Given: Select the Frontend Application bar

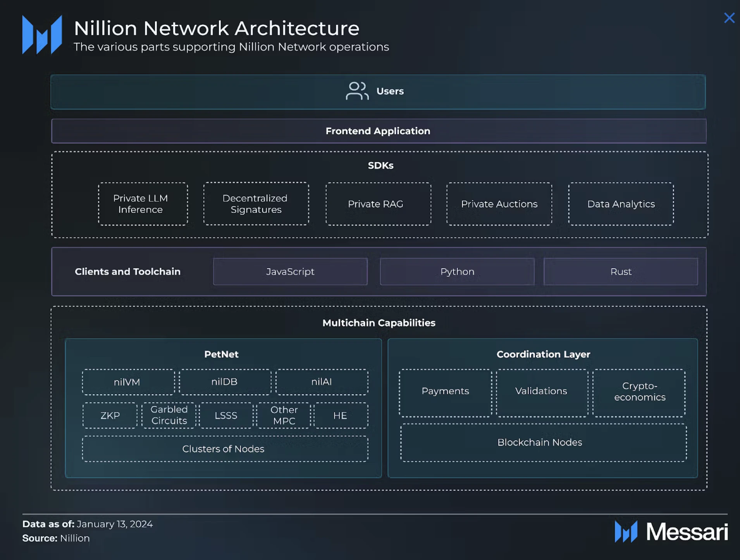Looking at the screenshot, I should [379, 131].
